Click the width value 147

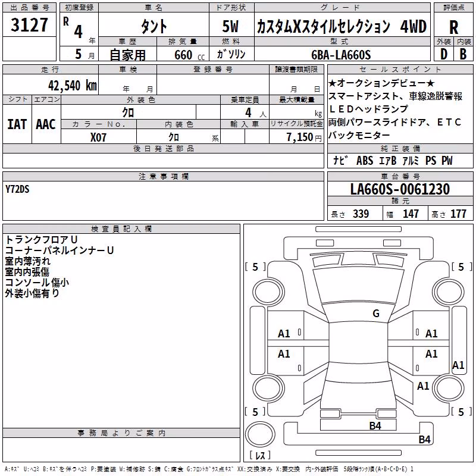tap(411, 214)
